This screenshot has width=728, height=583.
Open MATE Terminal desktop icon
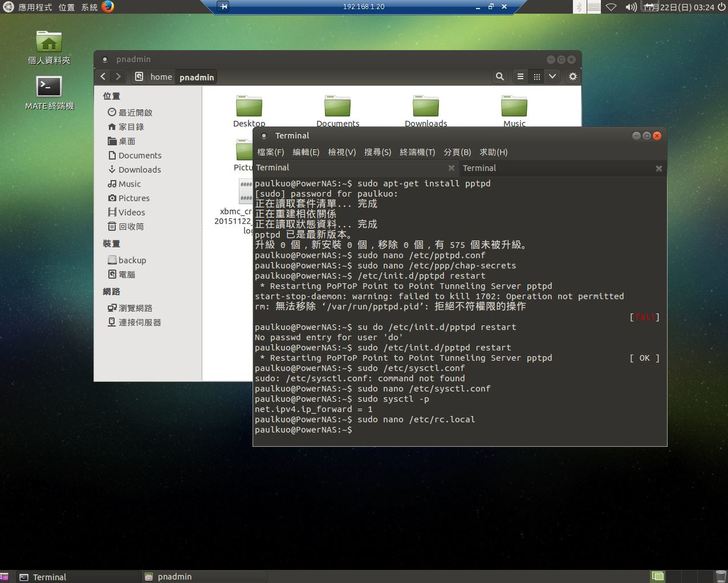click(49, 88)
